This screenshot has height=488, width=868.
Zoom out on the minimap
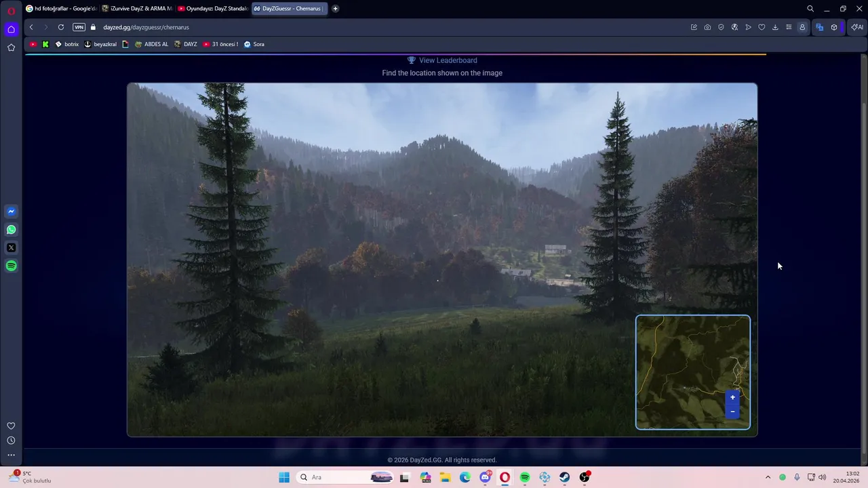[x=732, y=411]
